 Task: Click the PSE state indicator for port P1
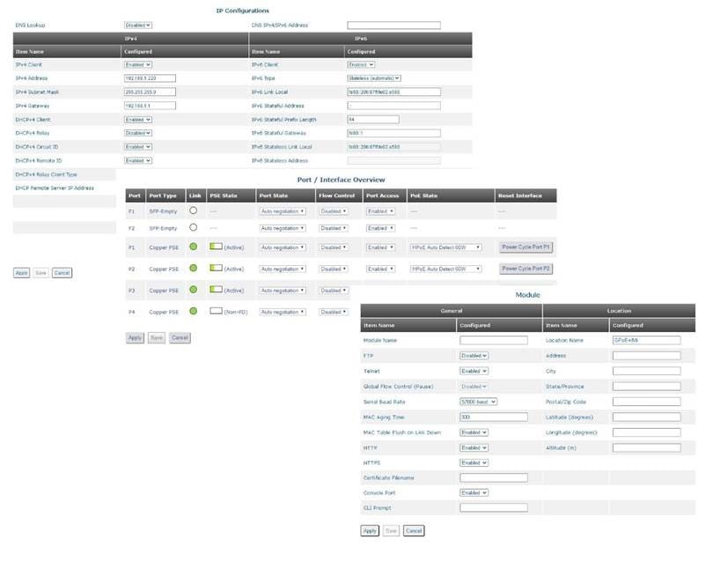(216, 247)
